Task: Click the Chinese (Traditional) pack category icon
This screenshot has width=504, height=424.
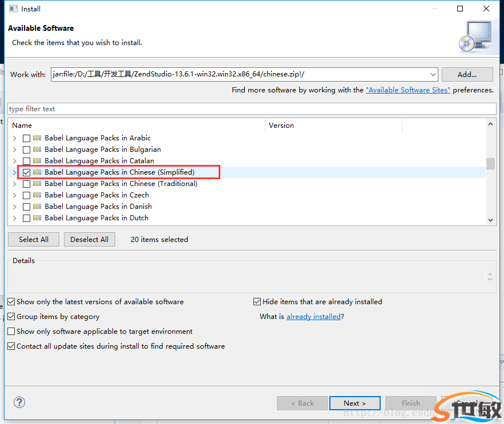Action: pyautogui.click(x=37, y=184)
